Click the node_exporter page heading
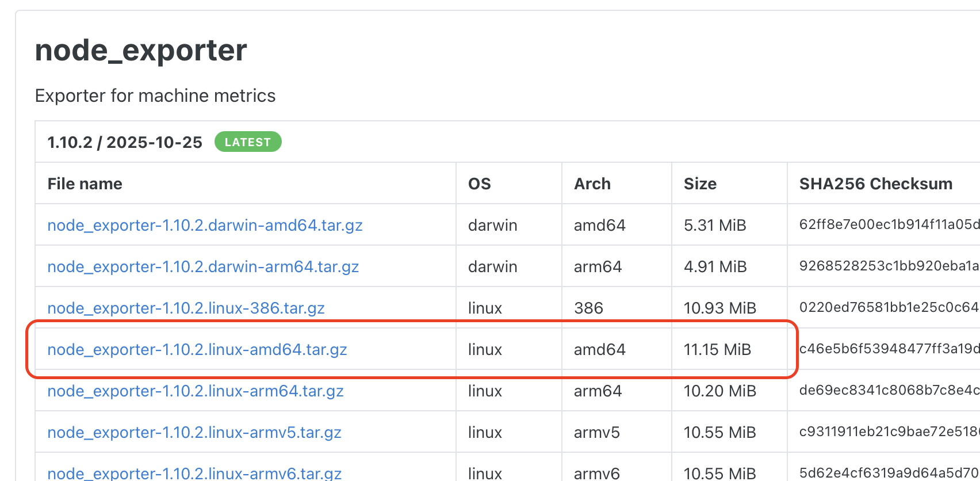The height and width of the screenshot is (481, 980). pyautogui.click(x=141, y=50)
